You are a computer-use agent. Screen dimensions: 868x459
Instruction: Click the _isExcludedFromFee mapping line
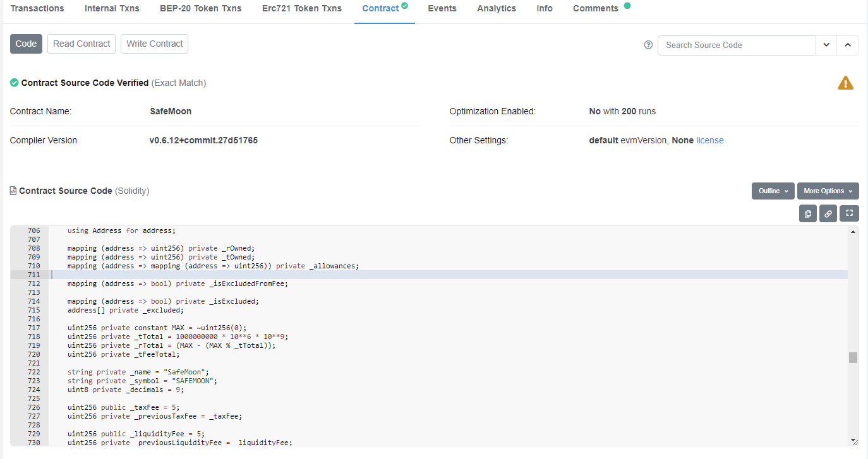(x=178, y=283)
